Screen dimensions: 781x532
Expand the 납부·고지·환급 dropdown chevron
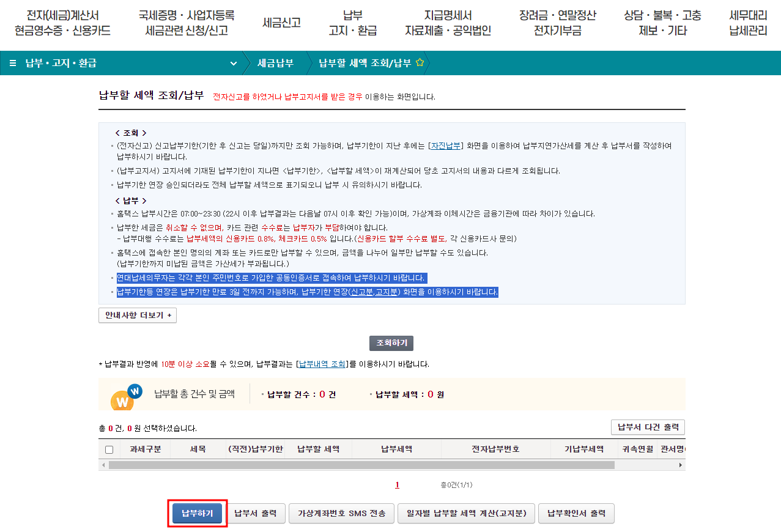[233, 64]
